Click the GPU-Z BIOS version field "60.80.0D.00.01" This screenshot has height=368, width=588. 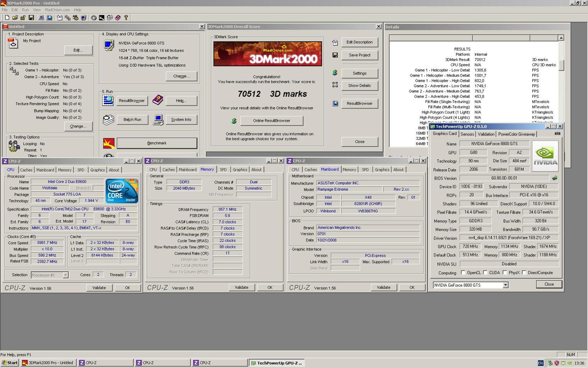pos(504,178)
